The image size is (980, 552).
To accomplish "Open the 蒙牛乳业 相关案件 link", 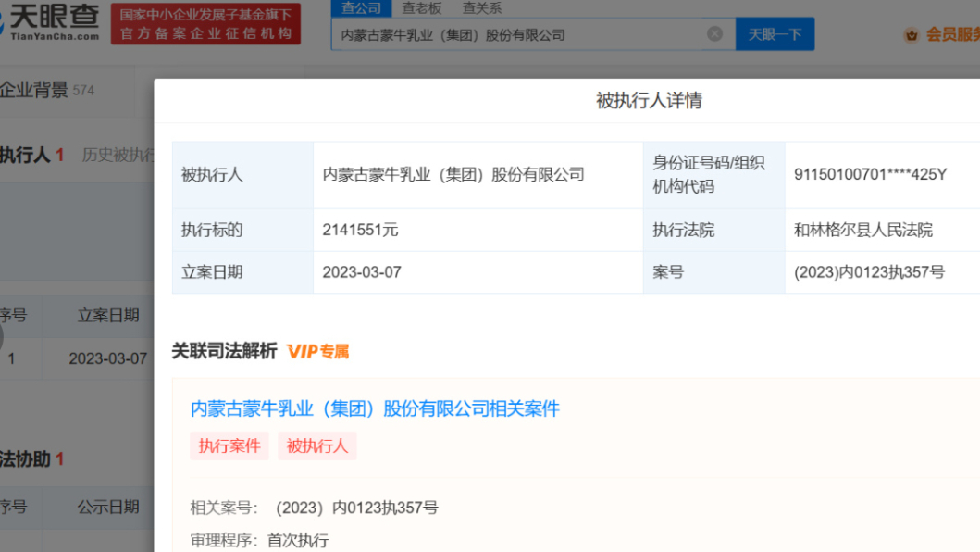I will pyautogui.click(x=375, y=408).
